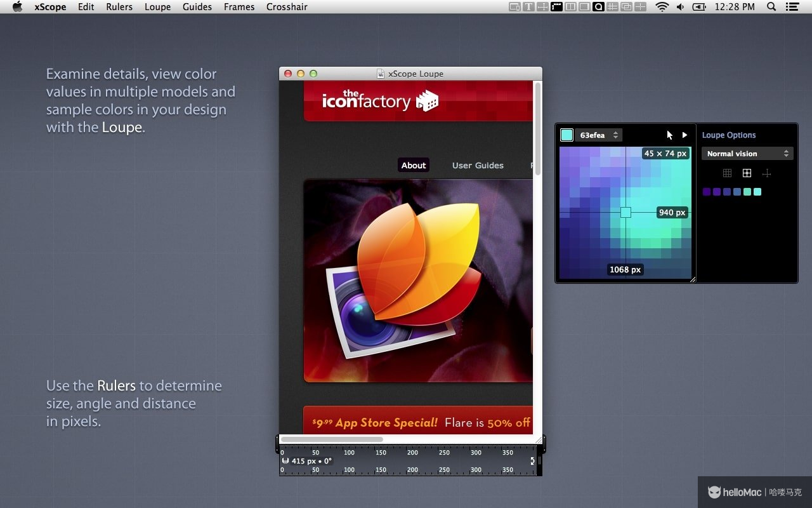Select the last light cyan saved swatch

[x=757, y=192]
